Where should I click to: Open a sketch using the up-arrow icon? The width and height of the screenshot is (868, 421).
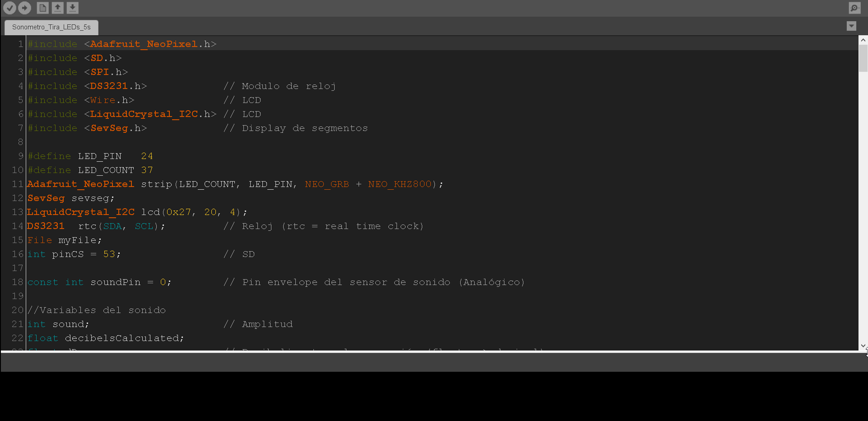click(57, 8)
